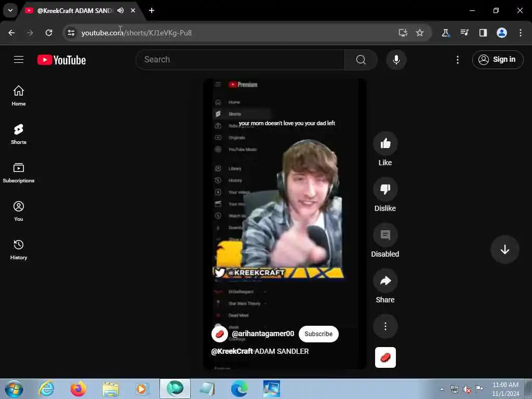Like this Short
Screen dimensions: 532x399
pyautogui.click(x=385, y=143)
